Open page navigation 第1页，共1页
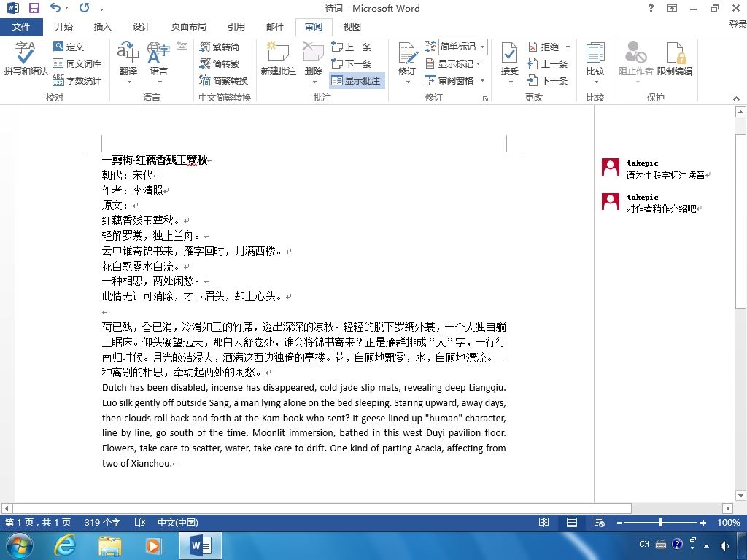The width and height of the screenshot is (747, 560). (x=38, y=522)
